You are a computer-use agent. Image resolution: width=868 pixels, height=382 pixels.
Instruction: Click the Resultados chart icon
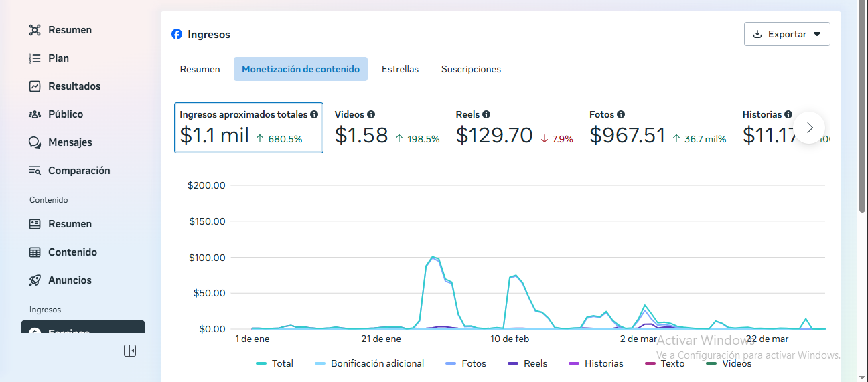click(35, 86)
